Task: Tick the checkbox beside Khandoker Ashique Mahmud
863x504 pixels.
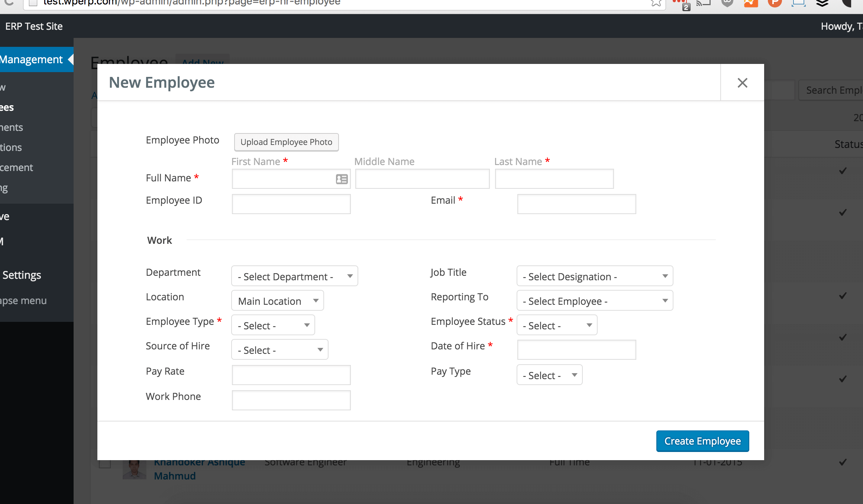Action: click(x=105, y=463)
